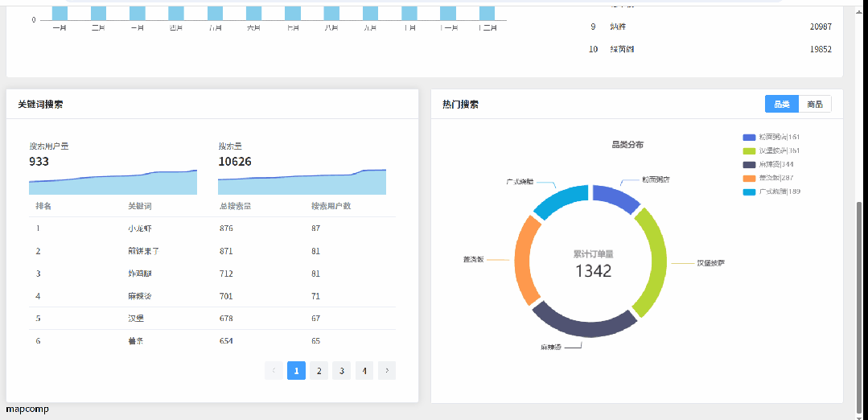Screen dimensions: 868x420
Task: Select the keyword 煎饼果子 in row 2
Action: click(143, 251)
